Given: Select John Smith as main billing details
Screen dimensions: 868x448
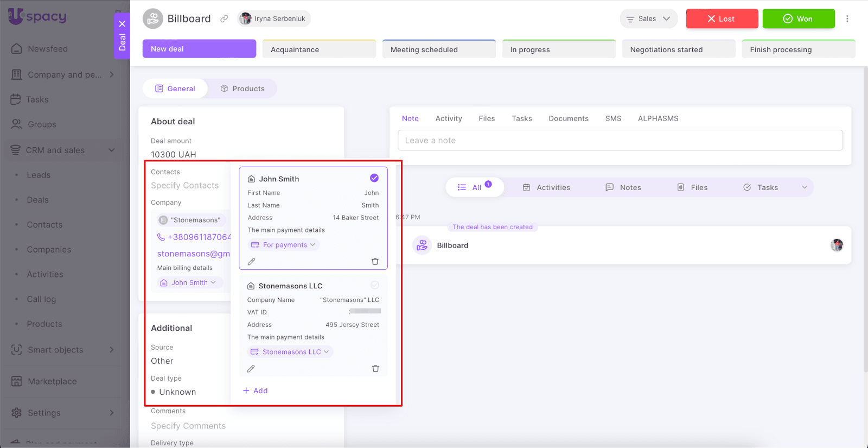Looking at the screenshot, I should coord(374,178).
